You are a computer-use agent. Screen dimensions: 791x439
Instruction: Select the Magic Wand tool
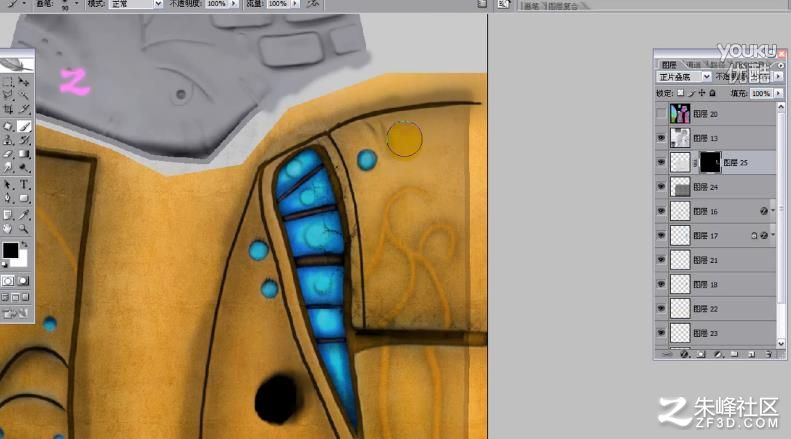24,94
